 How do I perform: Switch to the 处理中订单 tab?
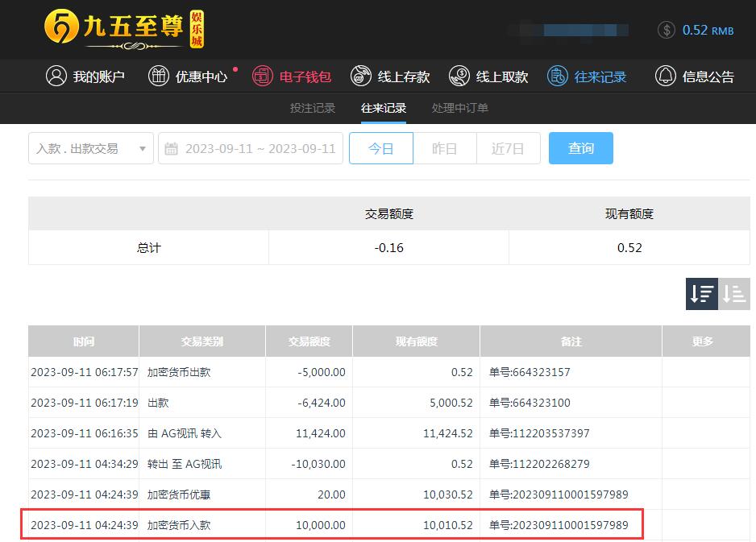pos(459,108)
